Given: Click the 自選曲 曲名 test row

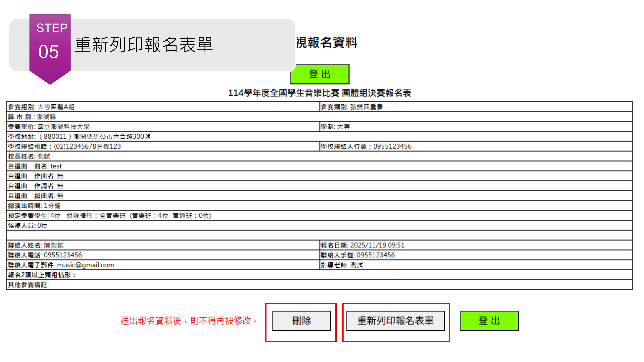Looking at the screenshot, I should tap(35, 166).
